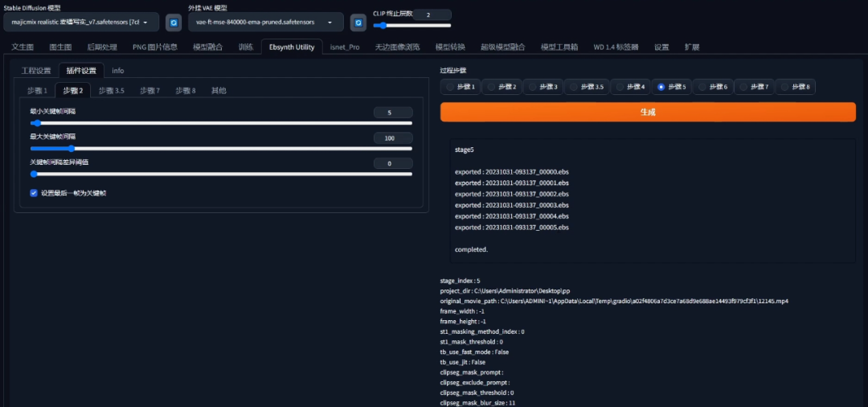
Task: Open the 后期处理 tab
Action: tap(102, 47)
